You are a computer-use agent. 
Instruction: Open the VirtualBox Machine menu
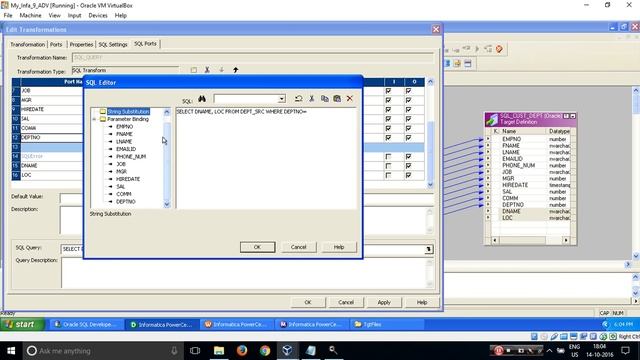31,16
